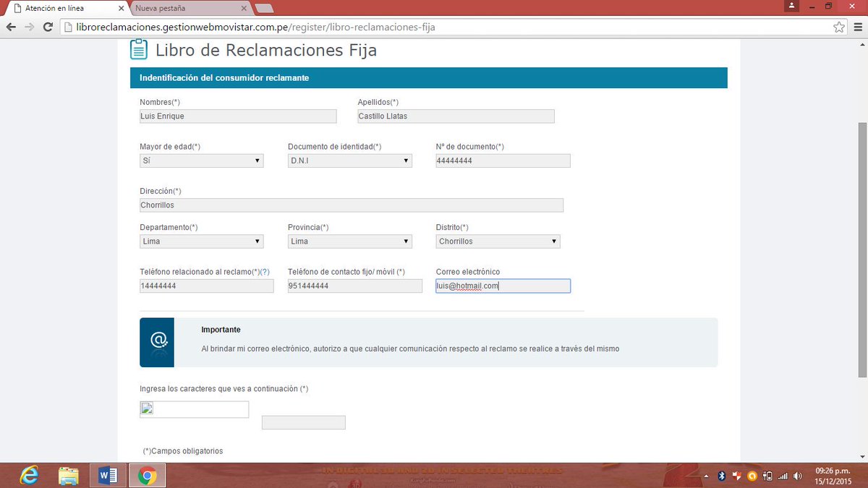Open the Bluetooth tray icon
The width and height of the screenshot is (868, 488).
(721, 476)
